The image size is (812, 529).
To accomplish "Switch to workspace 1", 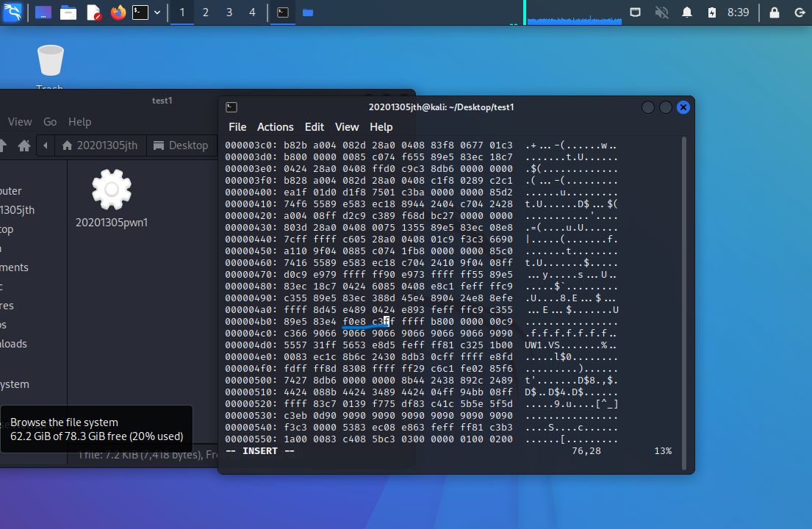I will pyautogui.click(x=182, y=12).
